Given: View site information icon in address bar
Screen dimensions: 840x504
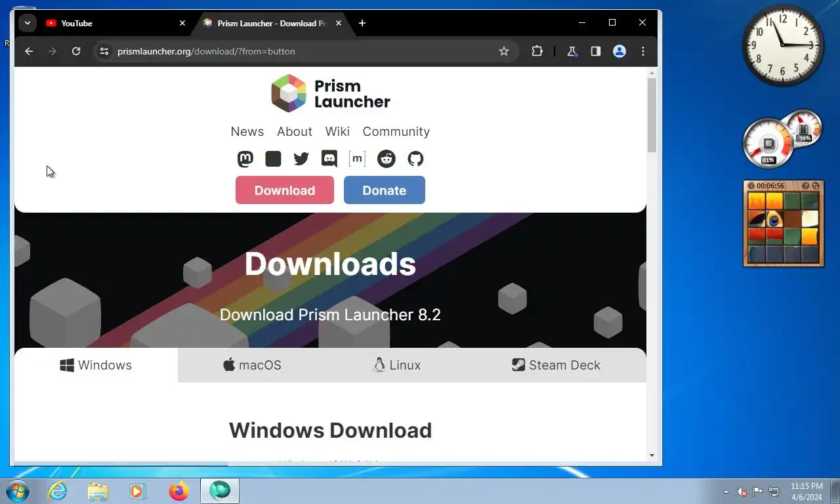Looking at the screenshot, I should click(104, 51).
